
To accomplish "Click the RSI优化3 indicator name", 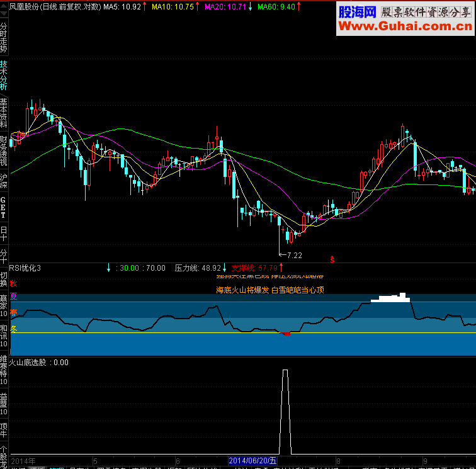I will tap(25, 268).
